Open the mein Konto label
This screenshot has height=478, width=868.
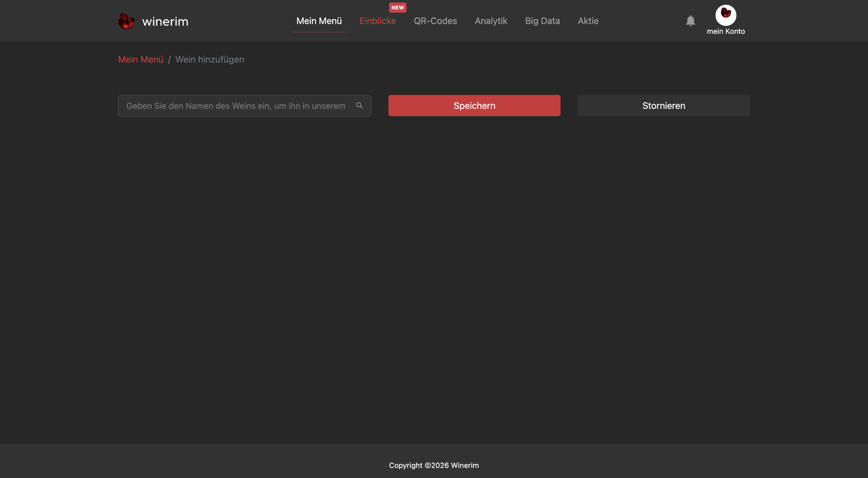726,31
